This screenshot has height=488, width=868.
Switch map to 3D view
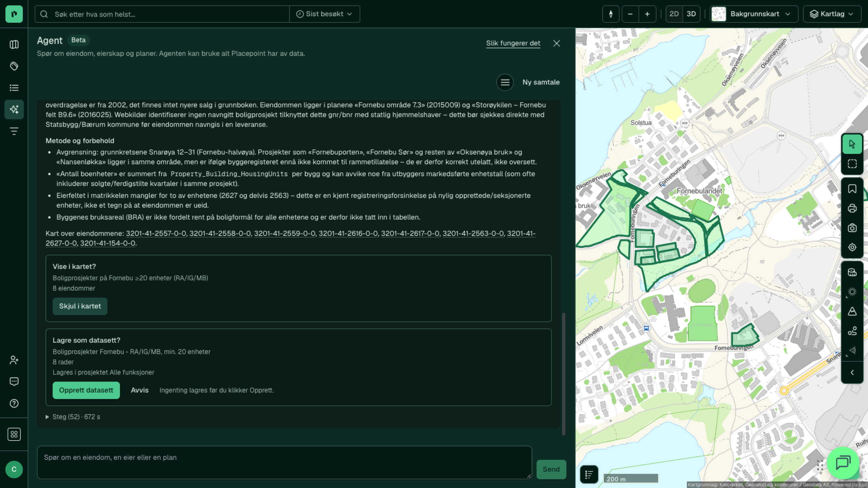pos(691,14)
